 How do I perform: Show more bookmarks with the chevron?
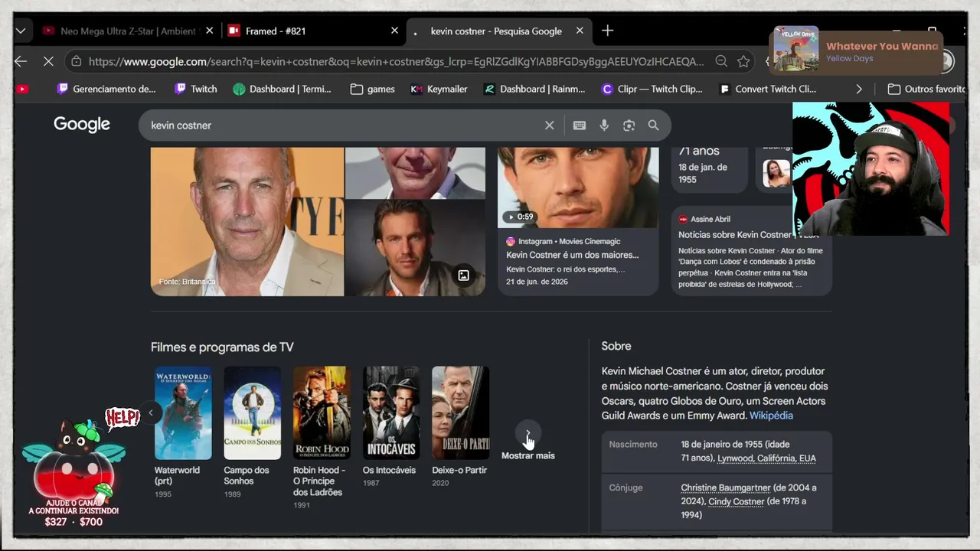859,89
